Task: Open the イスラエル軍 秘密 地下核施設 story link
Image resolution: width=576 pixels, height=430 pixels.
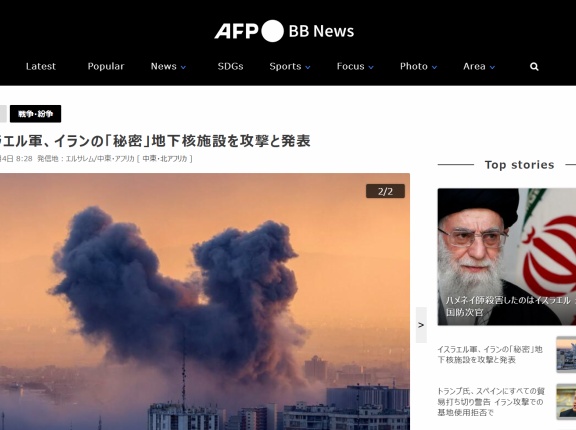Action: coord(490,354)
